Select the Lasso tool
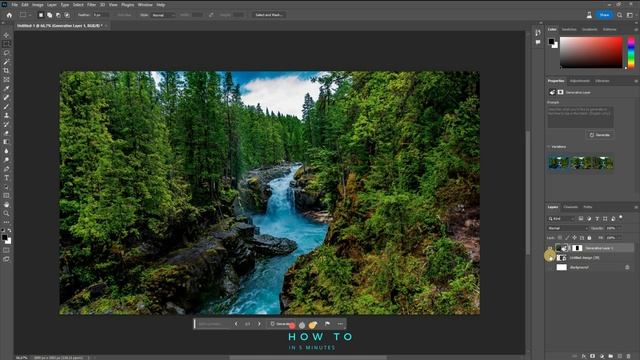 (x=6, y=53)
